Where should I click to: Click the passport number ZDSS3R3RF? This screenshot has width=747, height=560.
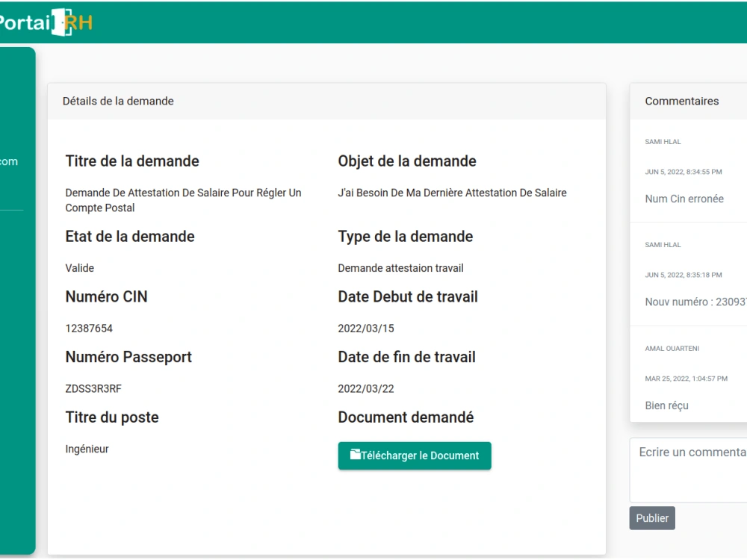click(x=93, y=389)
